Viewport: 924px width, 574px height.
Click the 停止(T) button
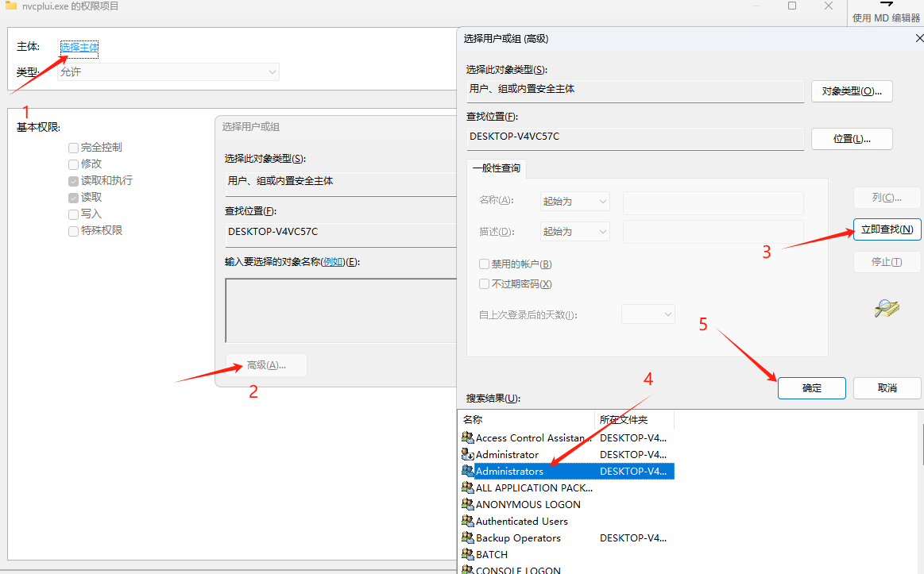click(x=887, y=262)
